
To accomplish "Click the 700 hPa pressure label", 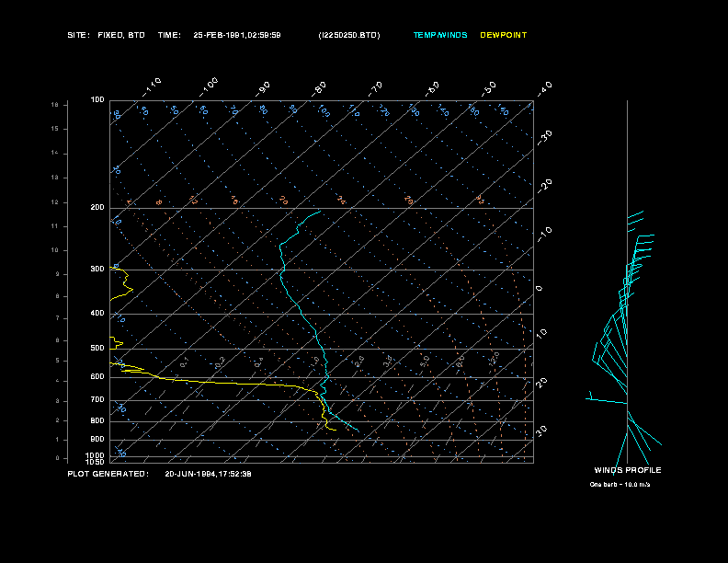I will point(97,399).
